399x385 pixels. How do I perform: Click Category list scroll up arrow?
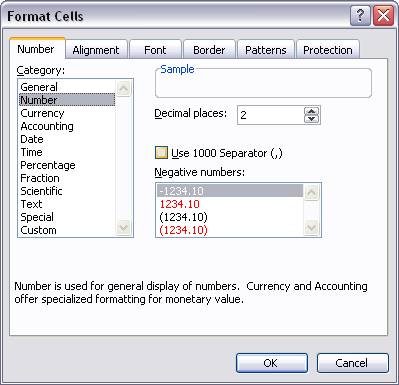pos(124,88)
